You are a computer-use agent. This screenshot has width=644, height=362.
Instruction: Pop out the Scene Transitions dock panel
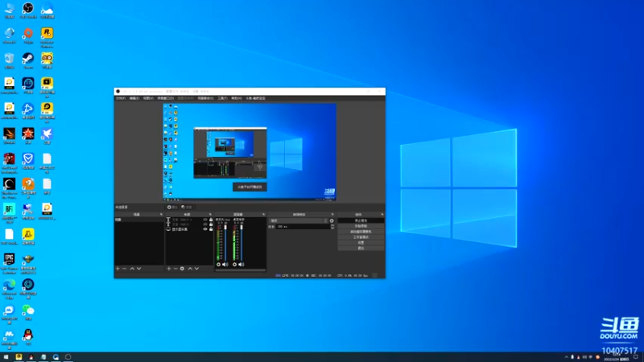[332, 214]
